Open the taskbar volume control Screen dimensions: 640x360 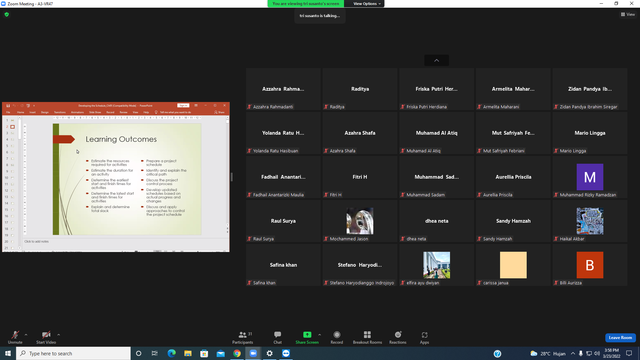(597, 353)
